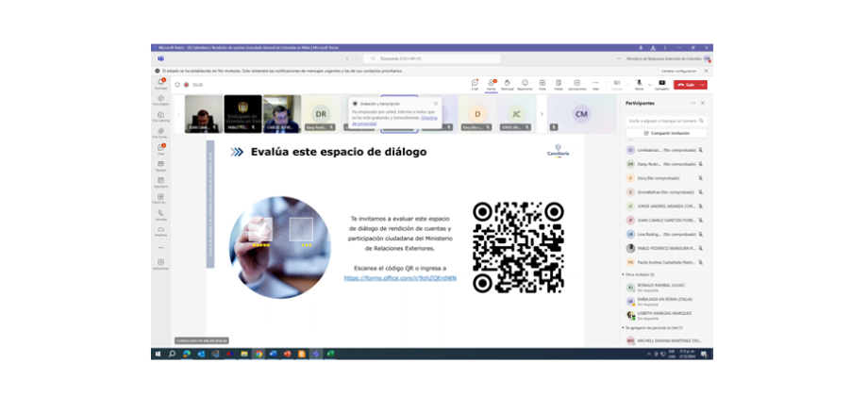Open Aplicaciones at the sidebar bottom
The height and width of the screenshot is (396, 868).
point(160,264)
